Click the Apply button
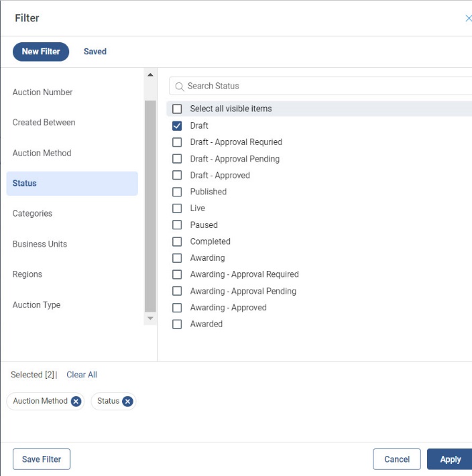 (450, 459)
